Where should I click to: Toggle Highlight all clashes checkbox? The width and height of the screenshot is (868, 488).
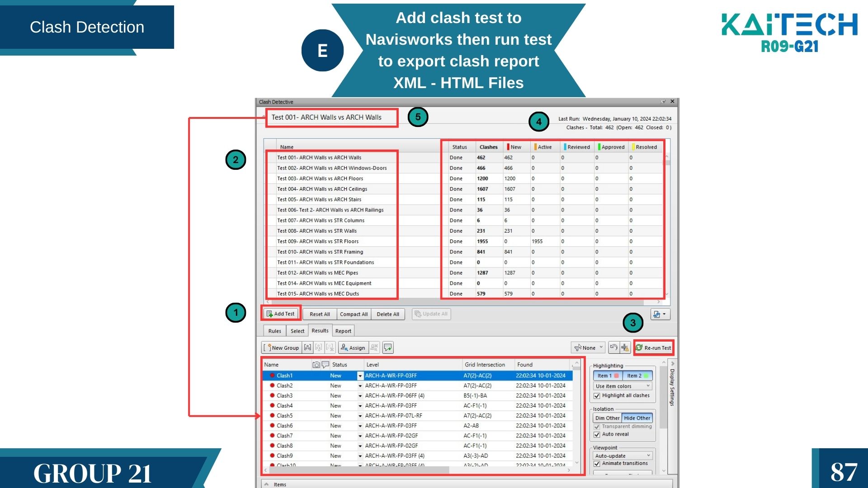tap(597, 396)
